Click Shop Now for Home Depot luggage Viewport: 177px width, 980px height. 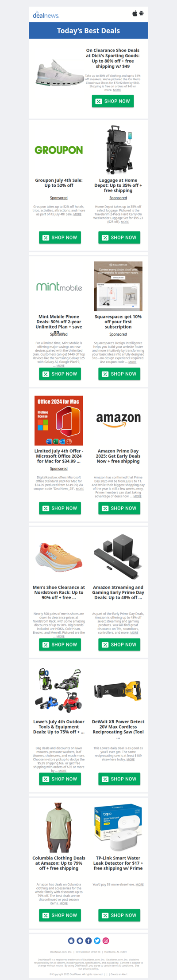[119, 238]
